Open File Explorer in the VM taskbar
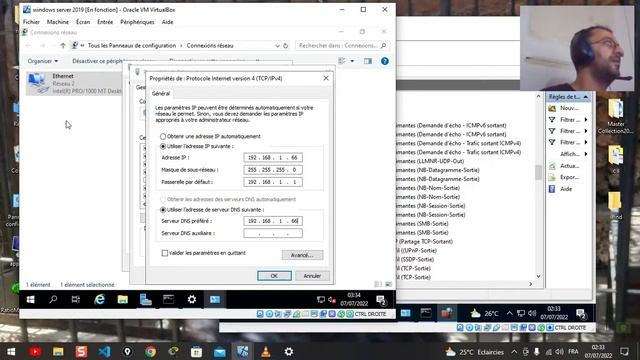 coord(122,300)
